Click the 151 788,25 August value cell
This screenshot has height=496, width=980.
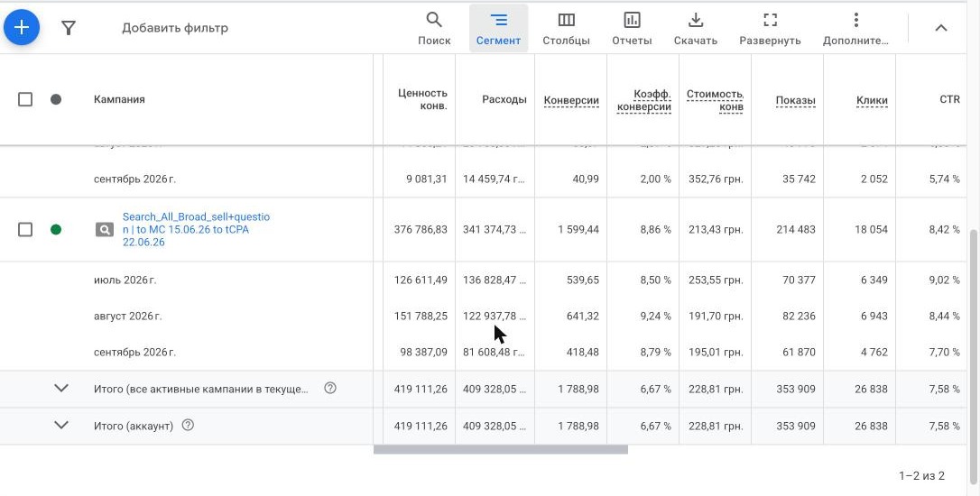[x=421, y=317]
